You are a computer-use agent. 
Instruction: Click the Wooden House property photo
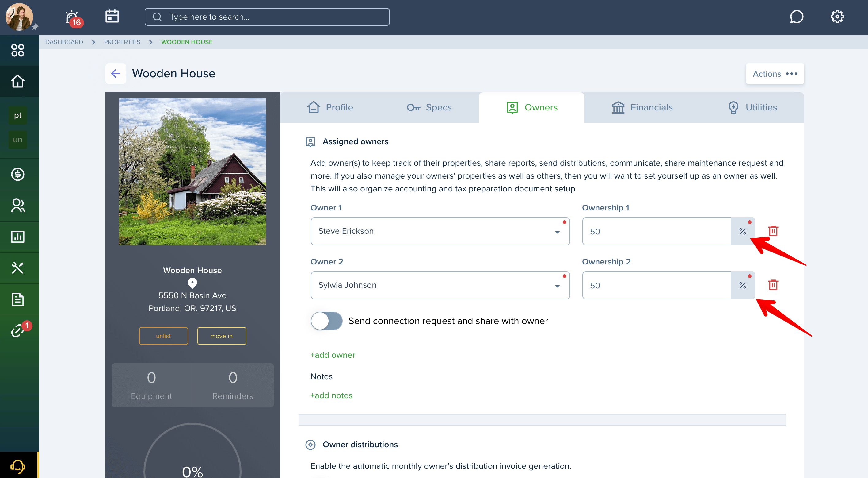(192, 172)
